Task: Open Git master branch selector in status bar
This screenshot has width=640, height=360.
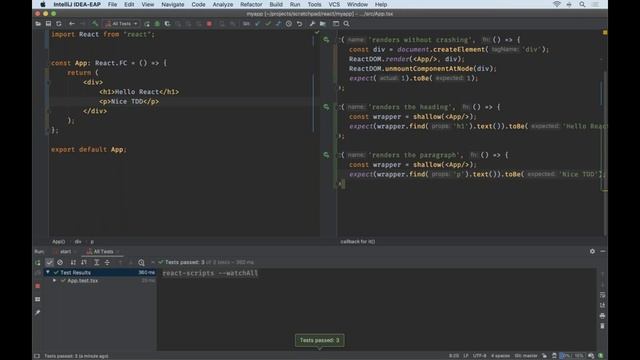Action: coord(526,356)
